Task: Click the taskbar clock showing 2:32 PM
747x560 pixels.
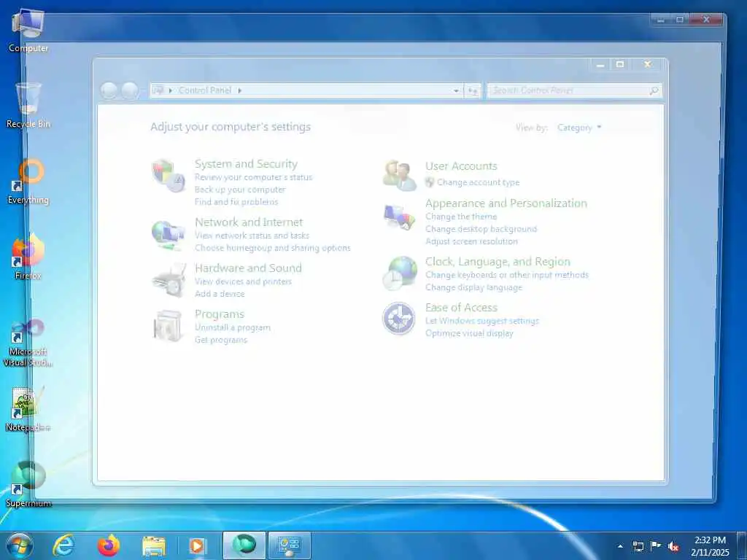Action: pos(711,545)
